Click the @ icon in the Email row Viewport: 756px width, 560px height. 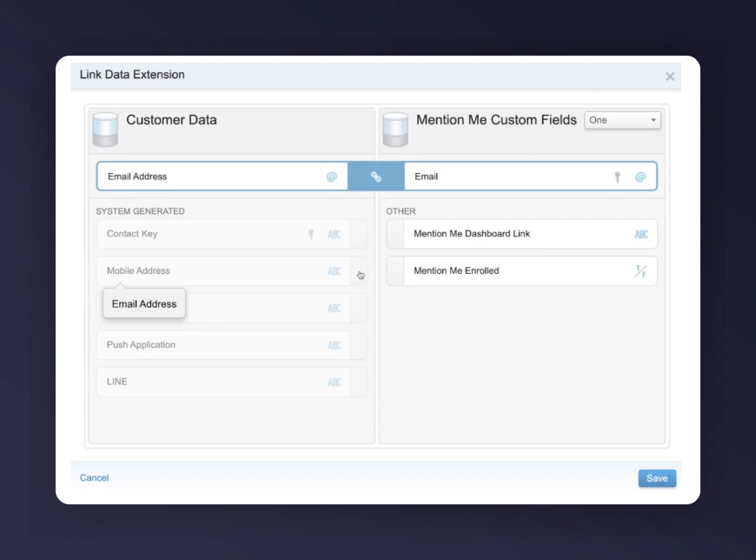tap(640, 177)
